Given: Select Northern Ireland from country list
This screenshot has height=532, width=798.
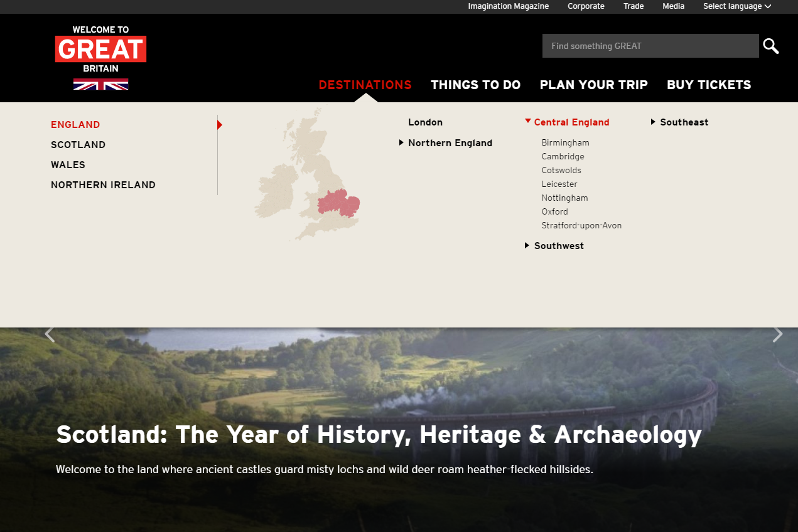Looking at the screenshot, I should 103,185.
